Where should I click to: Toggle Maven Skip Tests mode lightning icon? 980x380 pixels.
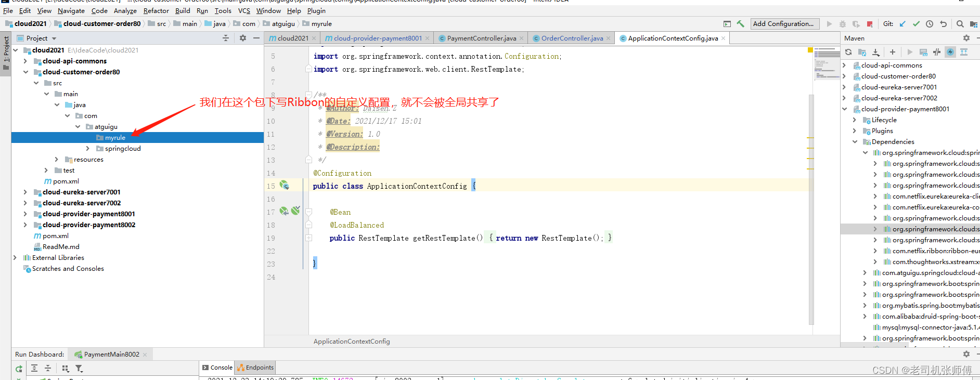click(950, 52)
